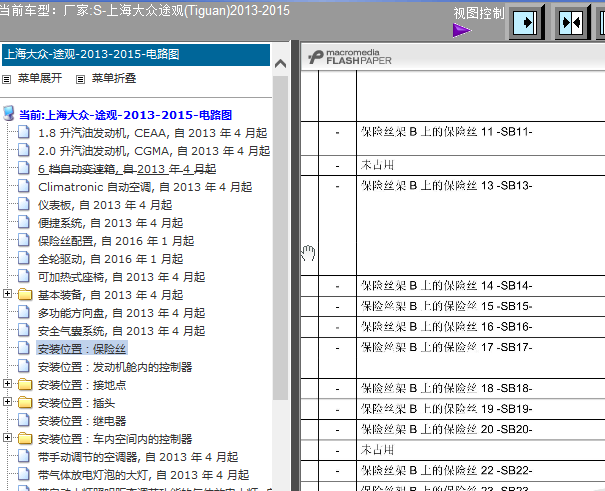605x491 pixels.
Task: Click the folder icon beside 安装位置：接地点
Action: click(25, 384)
